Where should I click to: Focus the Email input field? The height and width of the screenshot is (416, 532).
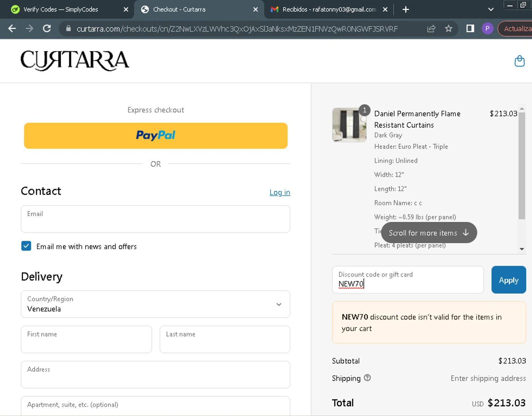[155, 219]
